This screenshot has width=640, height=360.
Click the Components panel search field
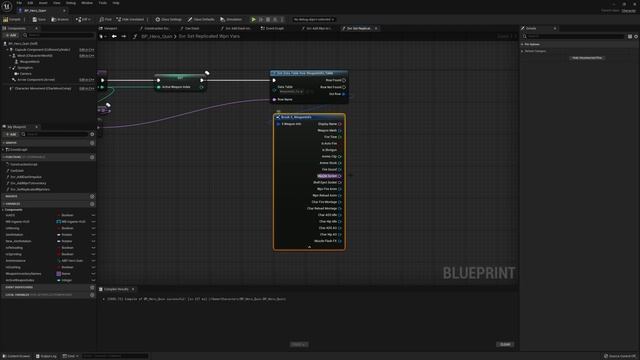pos(59,36)
